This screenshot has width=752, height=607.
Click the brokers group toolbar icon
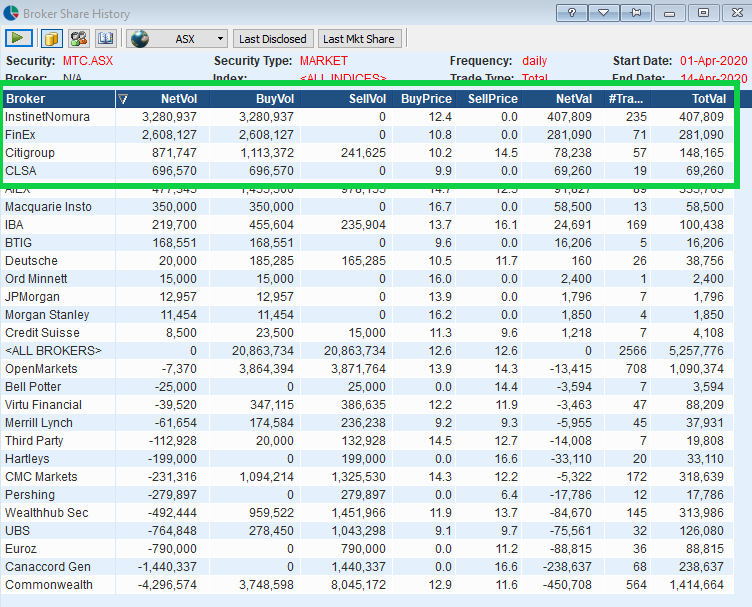point(79,38)
